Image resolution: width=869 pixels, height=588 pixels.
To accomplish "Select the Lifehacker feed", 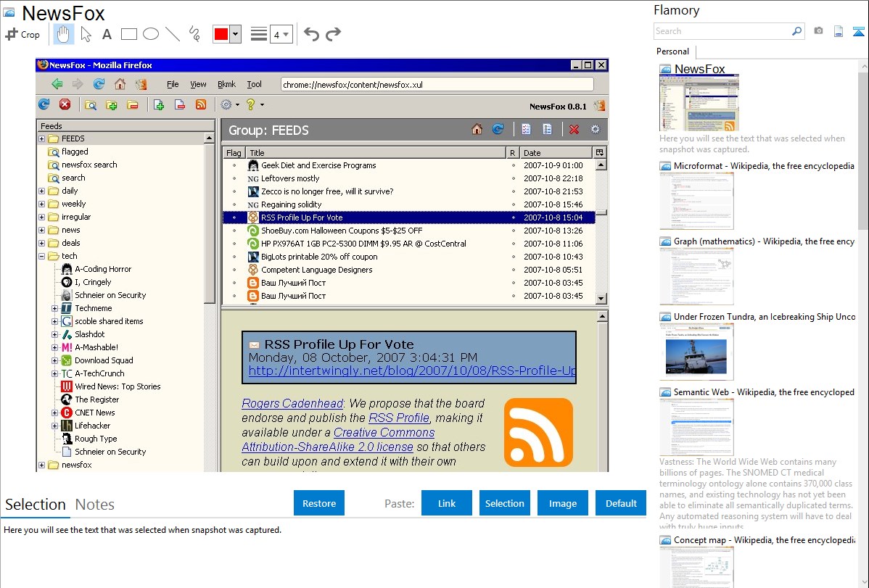I will tap(93, 426).
